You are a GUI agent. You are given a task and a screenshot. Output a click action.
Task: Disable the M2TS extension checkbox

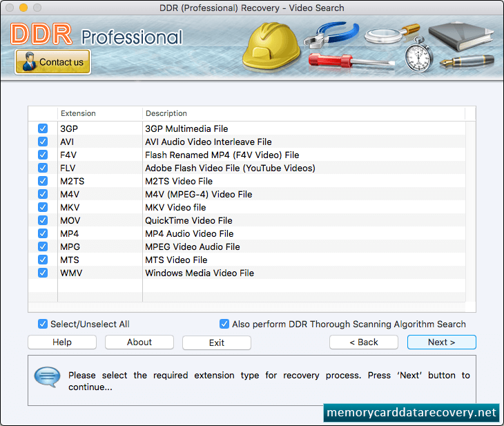[x=43, y=181]
